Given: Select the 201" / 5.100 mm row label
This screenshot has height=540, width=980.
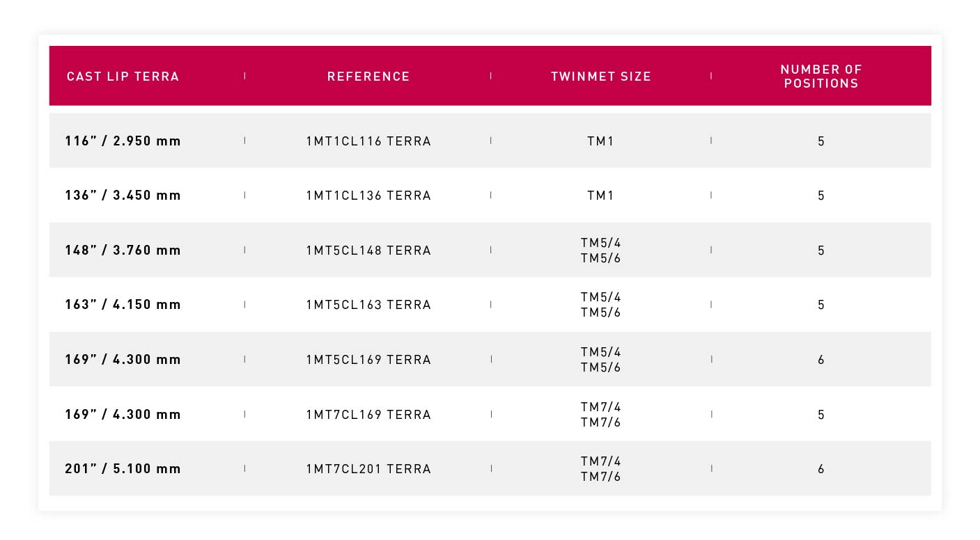Looking at the screenshot, I should 123,468.
